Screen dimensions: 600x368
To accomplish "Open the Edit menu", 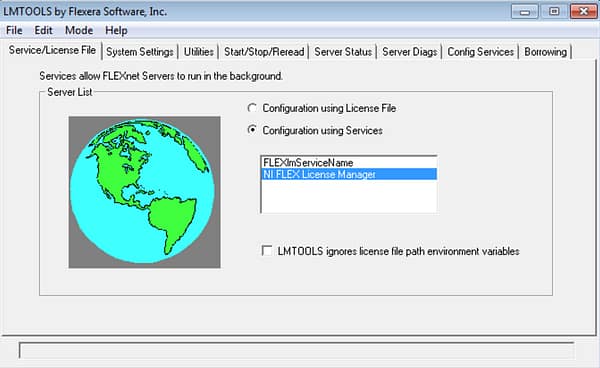I will [x=43, y=30].
